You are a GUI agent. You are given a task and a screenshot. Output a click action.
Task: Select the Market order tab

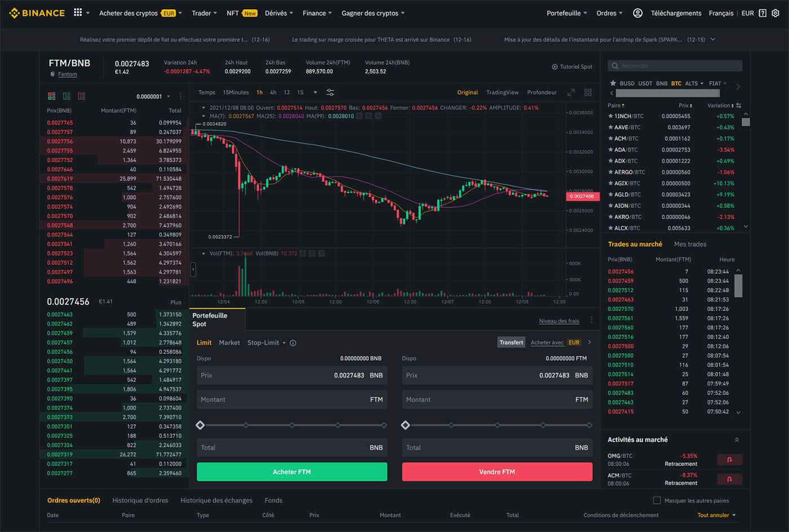coord(229,343)
